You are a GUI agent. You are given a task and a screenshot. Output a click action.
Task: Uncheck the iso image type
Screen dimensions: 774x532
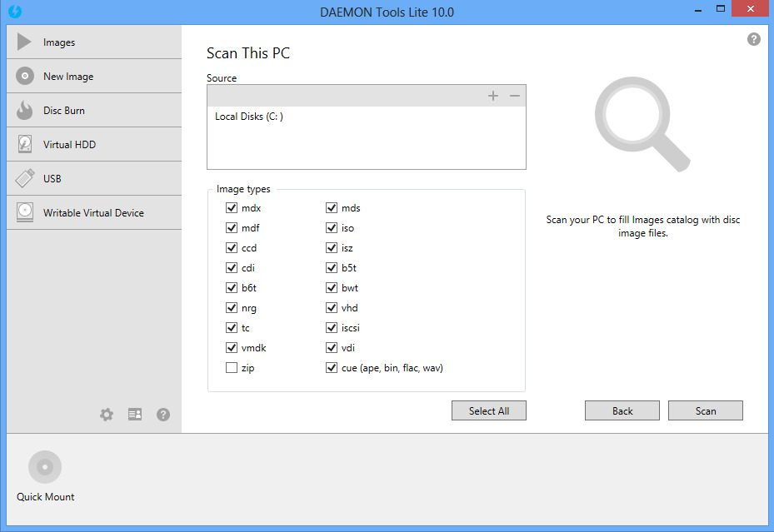332,228
